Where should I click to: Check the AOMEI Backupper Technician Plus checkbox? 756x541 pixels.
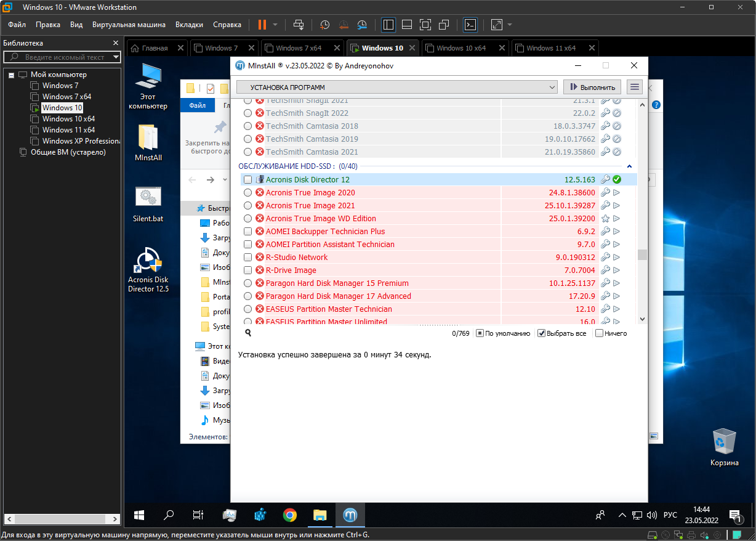(x=247, y=231)
